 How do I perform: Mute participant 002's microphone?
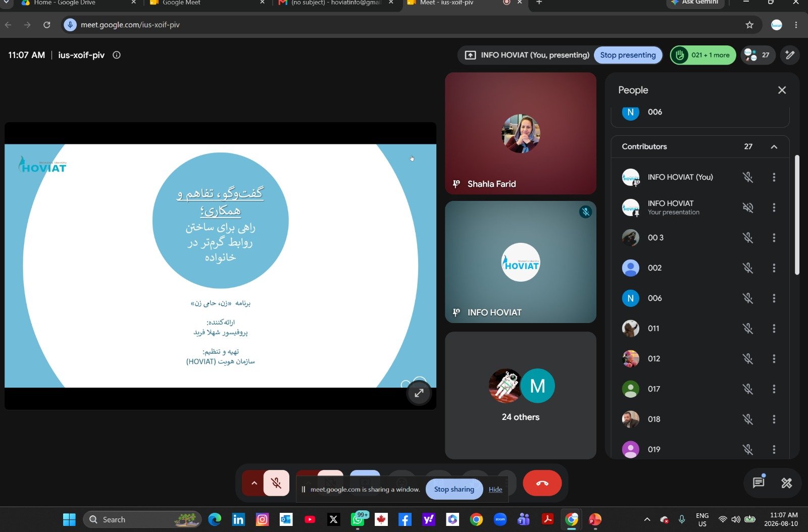[748, 268]
